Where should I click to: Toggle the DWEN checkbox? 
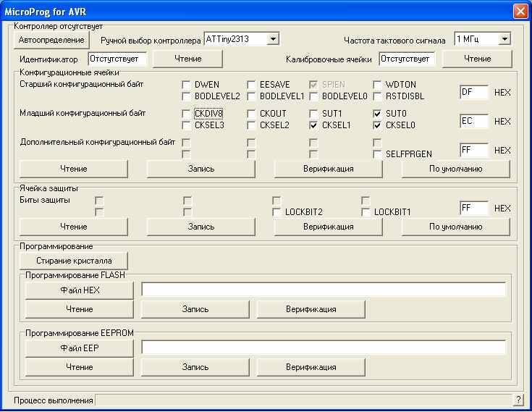click(x=186, y=85)
